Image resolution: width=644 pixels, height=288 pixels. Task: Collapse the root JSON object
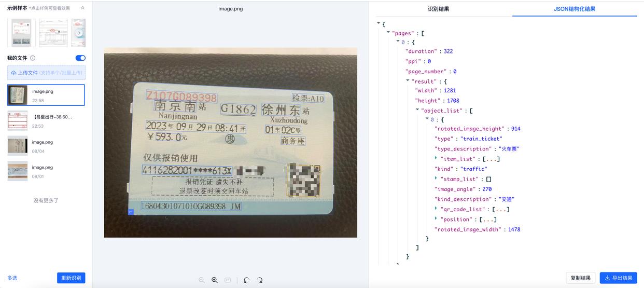pos(379,23)
